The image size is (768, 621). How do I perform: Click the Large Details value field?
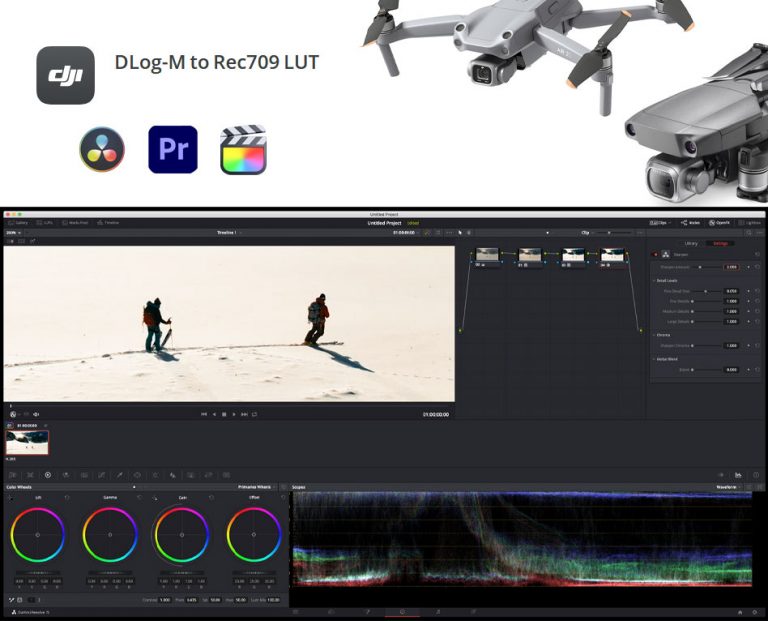731,322
